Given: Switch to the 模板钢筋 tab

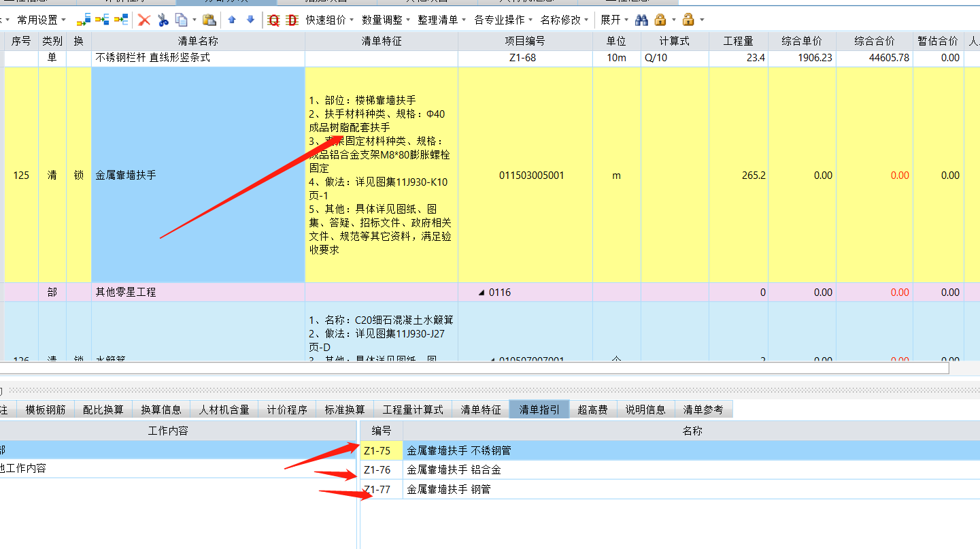Looking at the screenshot, I should pos(46,410).
